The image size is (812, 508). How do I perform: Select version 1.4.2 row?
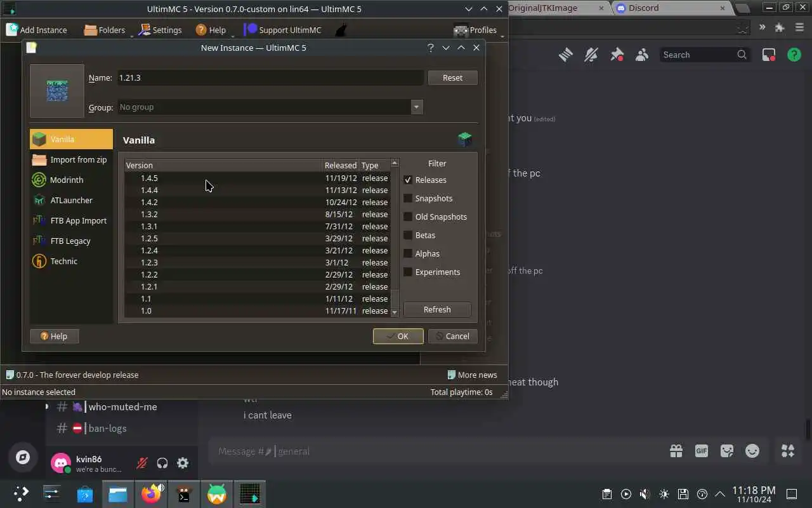pos(257,202)
